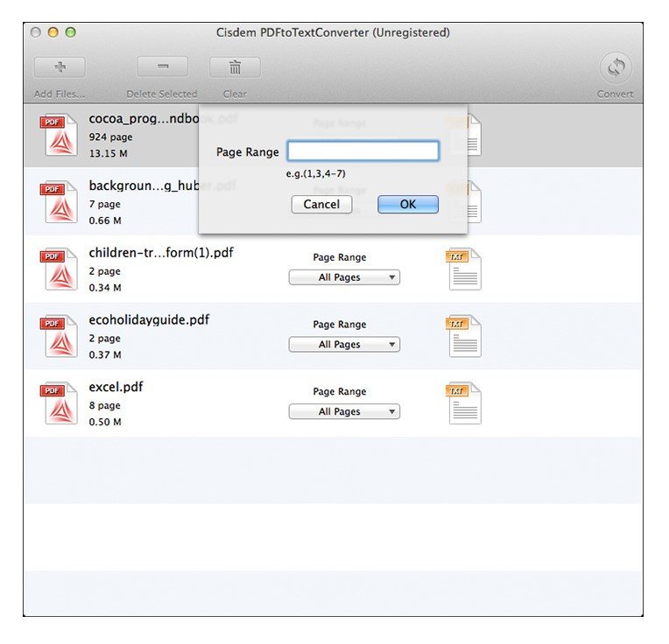Select the cocoa_prog PDF file icon
The width and height of the screenshot is (669, 644).
tap(59, 135)
